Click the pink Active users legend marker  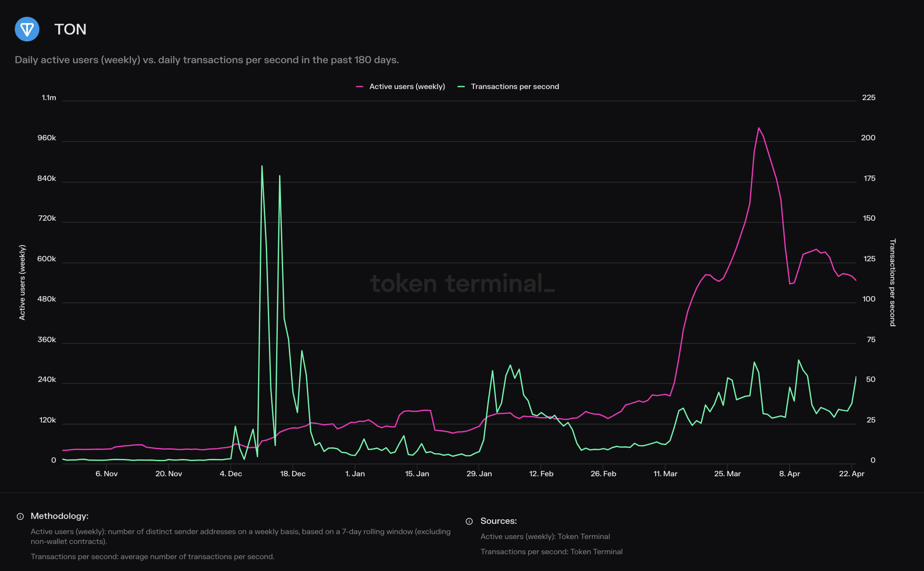(x=360, y=87)
